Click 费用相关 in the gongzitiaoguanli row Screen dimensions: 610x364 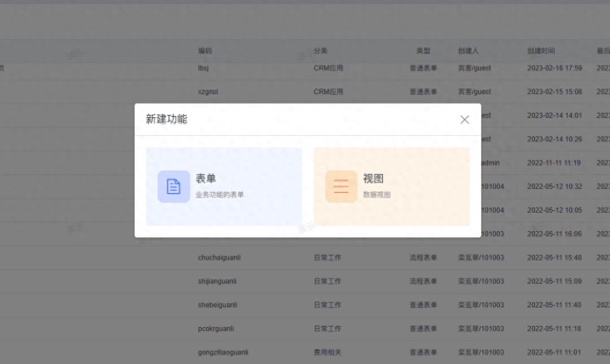328,352
